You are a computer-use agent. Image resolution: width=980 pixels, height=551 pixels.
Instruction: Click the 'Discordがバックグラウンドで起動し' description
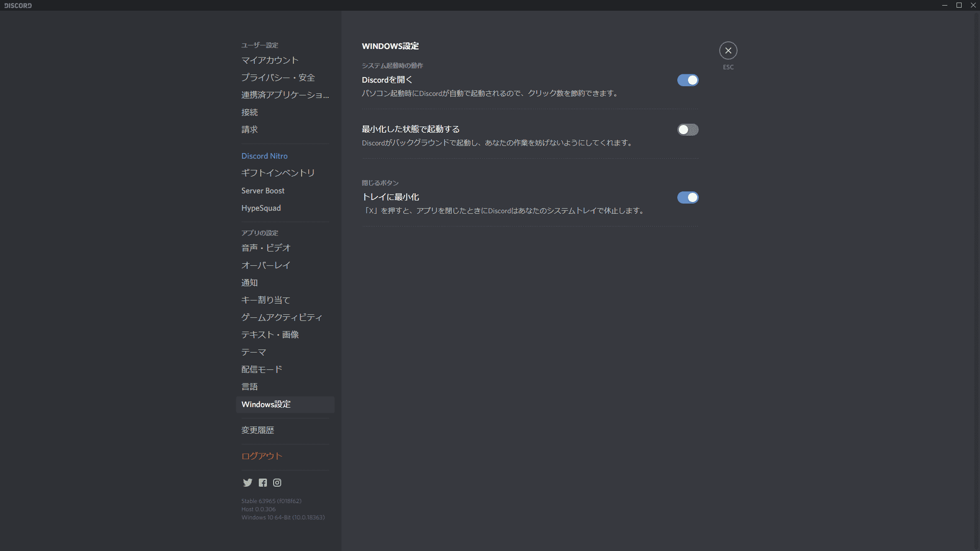point(498,143)
